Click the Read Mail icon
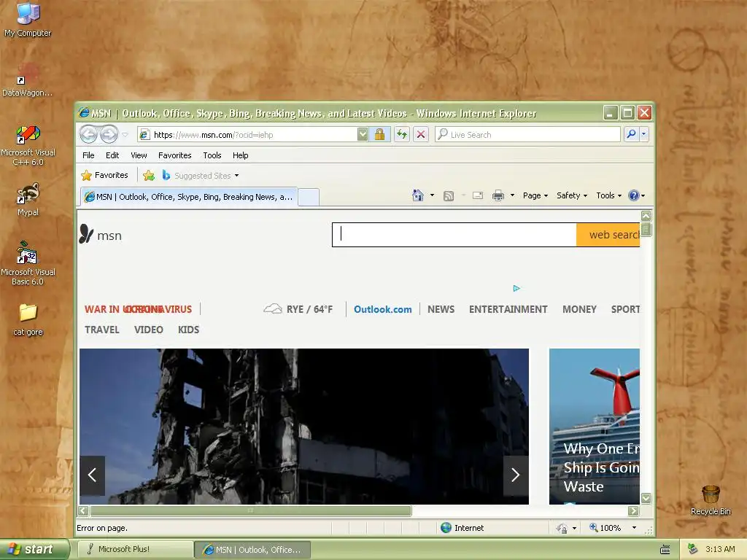Screen dimensions: 747x560 point(478,195)
